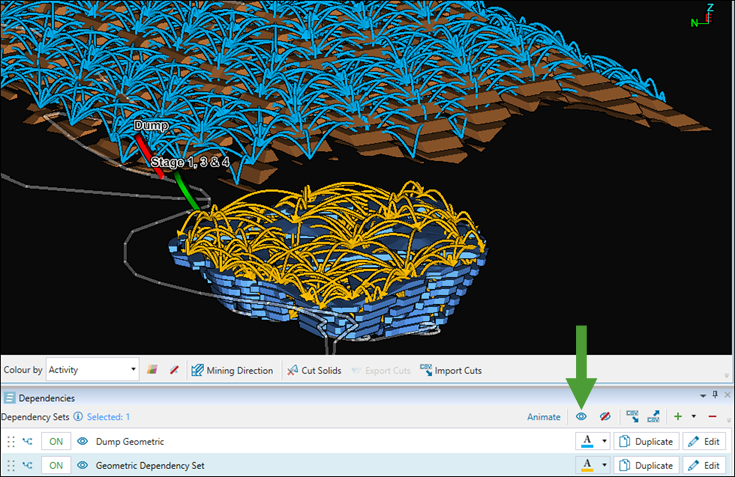
Task: Click the yellow colour swatch for Geometric Dependency Set
Action: click(x=587, y=465)
